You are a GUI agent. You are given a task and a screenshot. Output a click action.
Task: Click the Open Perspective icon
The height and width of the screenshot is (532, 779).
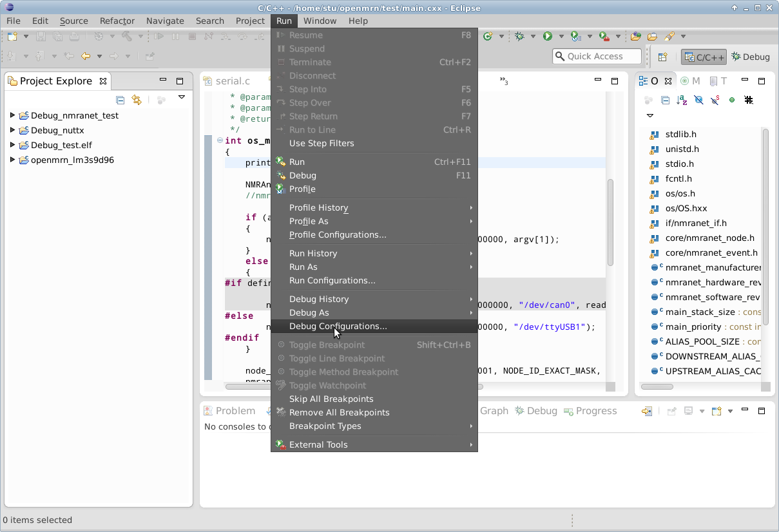pos(662,57)
